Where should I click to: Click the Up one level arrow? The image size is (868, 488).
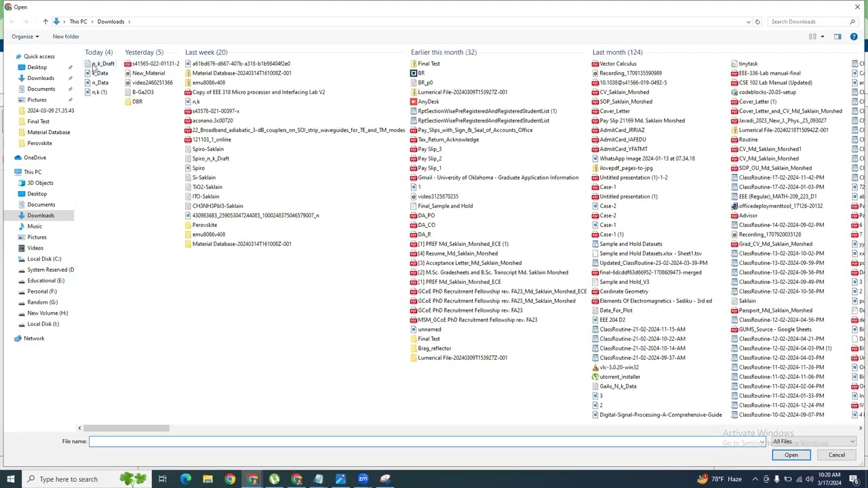point(45,22)
